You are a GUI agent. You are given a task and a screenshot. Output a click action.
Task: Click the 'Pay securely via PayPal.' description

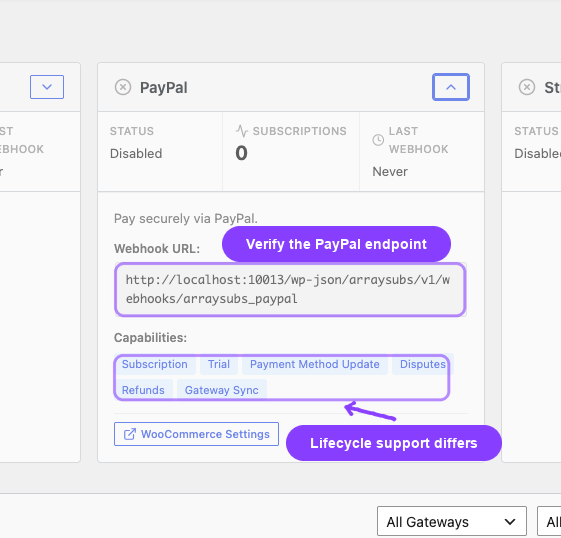pyautogui.click(x=186, y=219)
